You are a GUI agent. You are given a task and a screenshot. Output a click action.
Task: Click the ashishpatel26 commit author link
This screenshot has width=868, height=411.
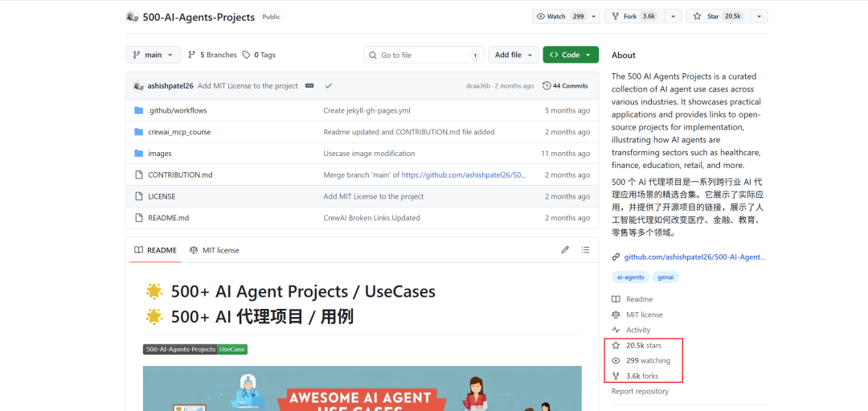coord(170,86)
